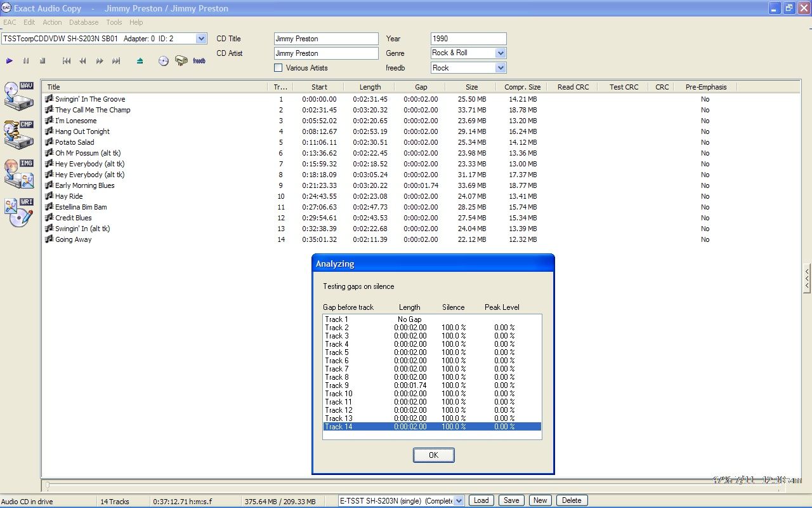The width and height of the screenshot is (812, 508).
Task: Select track Swingin' In (alt tk)
Action: click(x=82, y=229)
